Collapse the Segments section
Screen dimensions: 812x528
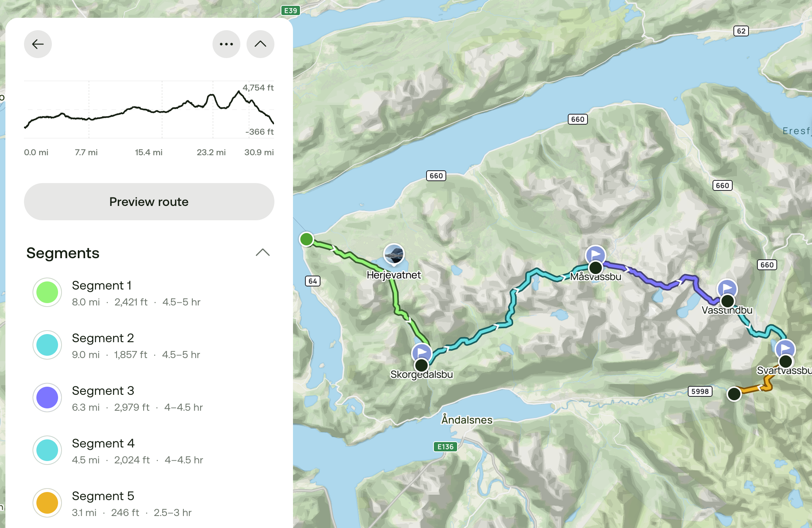coord(263,253)
